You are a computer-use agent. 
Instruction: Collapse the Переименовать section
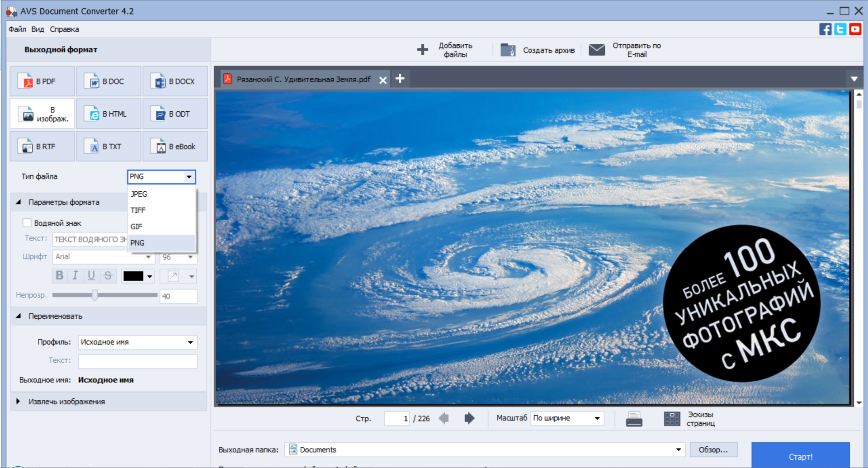pos(19,316)
